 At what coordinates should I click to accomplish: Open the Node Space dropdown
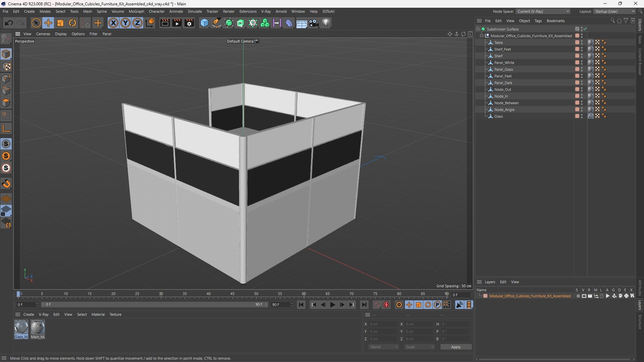point(543,11)
